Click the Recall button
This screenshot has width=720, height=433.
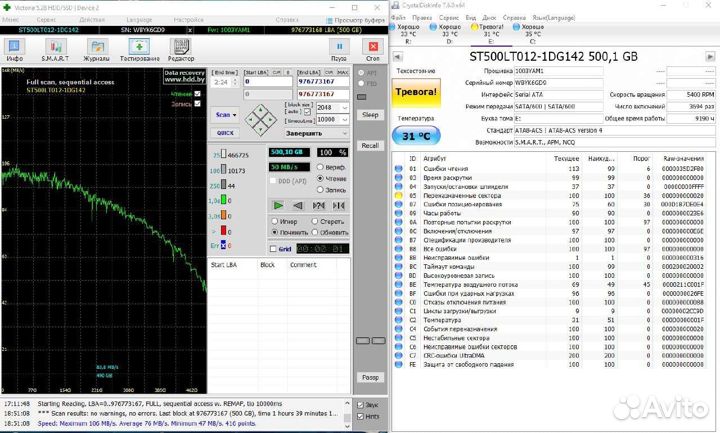[x=370, y=146]
